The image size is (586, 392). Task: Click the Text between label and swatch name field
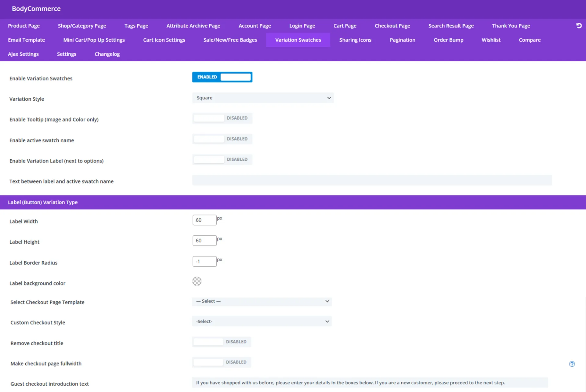coord(372,180)
